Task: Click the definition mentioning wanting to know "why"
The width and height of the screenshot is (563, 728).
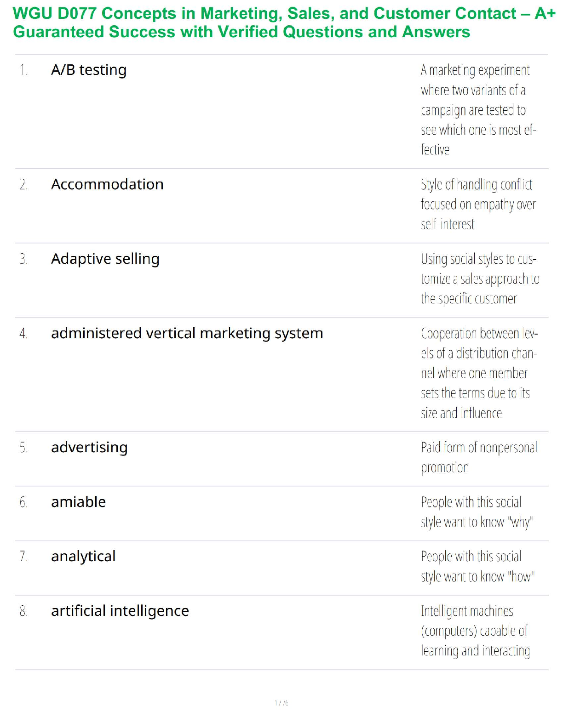Action: coord(477,512)
